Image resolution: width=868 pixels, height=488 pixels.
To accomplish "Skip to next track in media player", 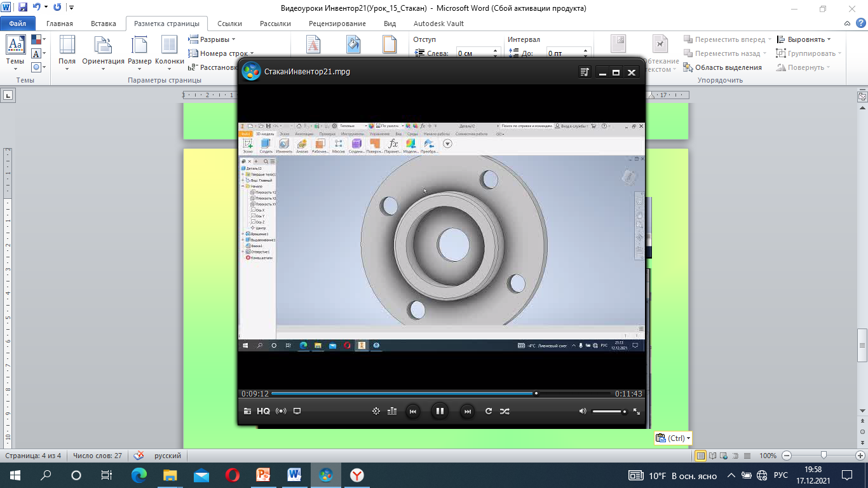I will pyautogui.click(x=467, y=411).
